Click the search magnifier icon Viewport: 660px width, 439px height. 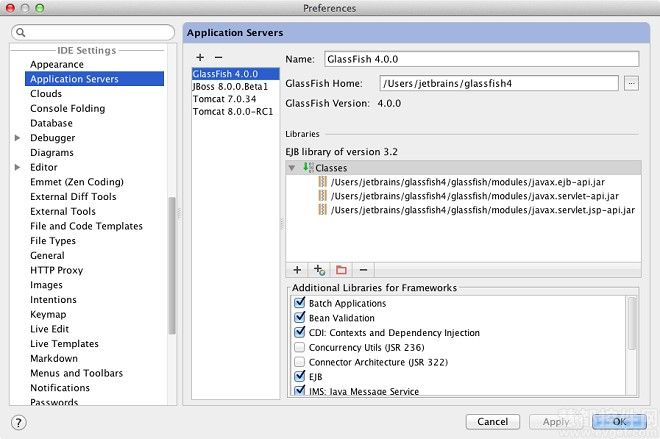click(21, 32)
